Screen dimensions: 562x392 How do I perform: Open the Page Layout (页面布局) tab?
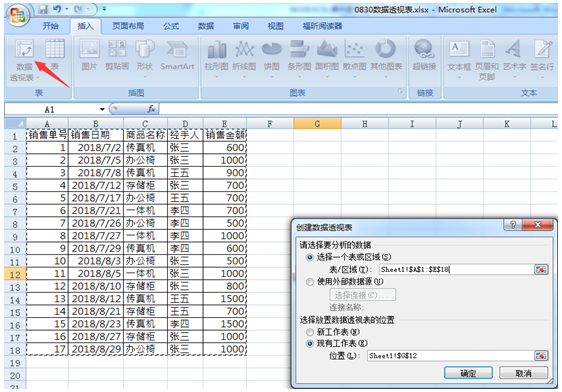coord(128,26)
